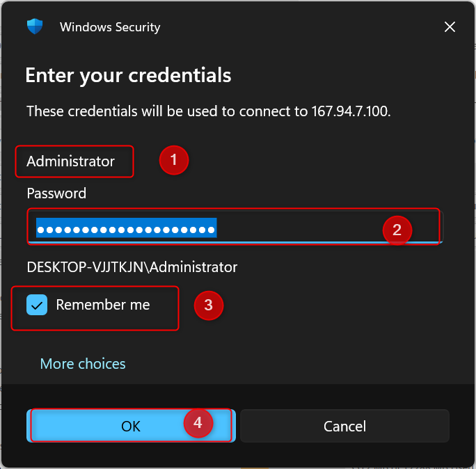This screenshot has height=469, width=476.
Task: Click the Remember me label text
Action: click(x=103, y=305)
